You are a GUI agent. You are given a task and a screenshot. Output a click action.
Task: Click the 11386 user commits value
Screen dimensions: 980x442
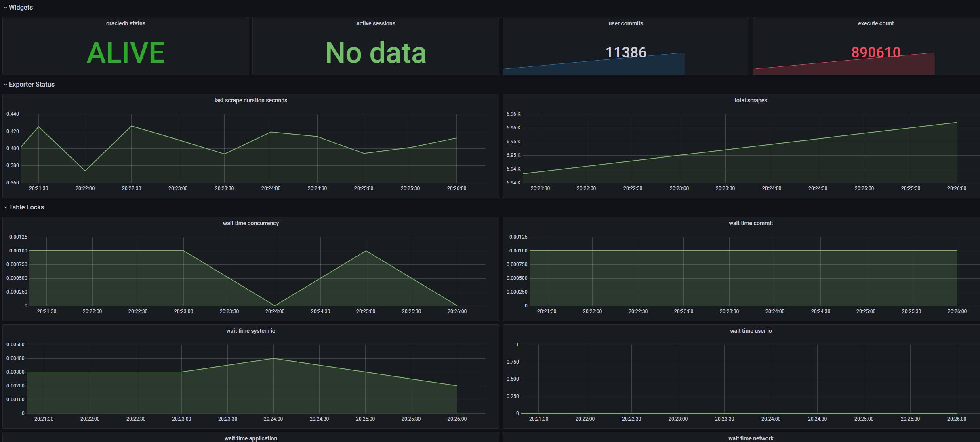tap(625, 52)
